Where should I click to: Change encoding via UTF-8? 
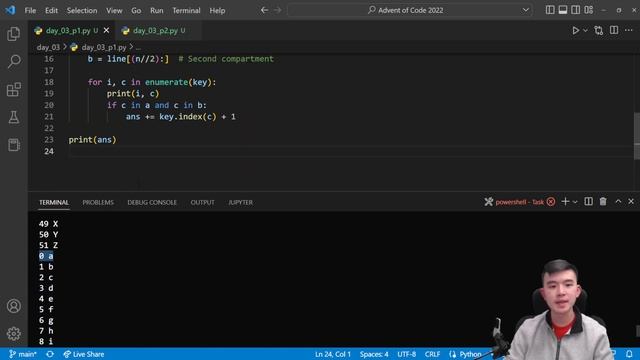(407, 354)
